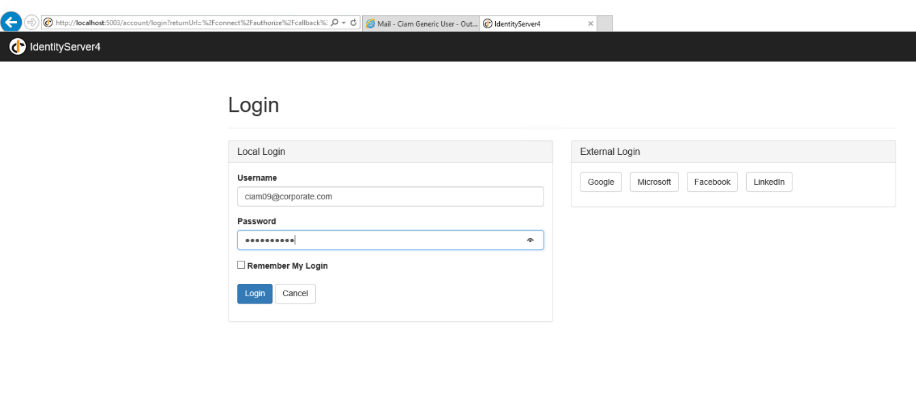This screenshot has height=393, width=916.
Task: Focus the Username input field
Action: [390, 197]
